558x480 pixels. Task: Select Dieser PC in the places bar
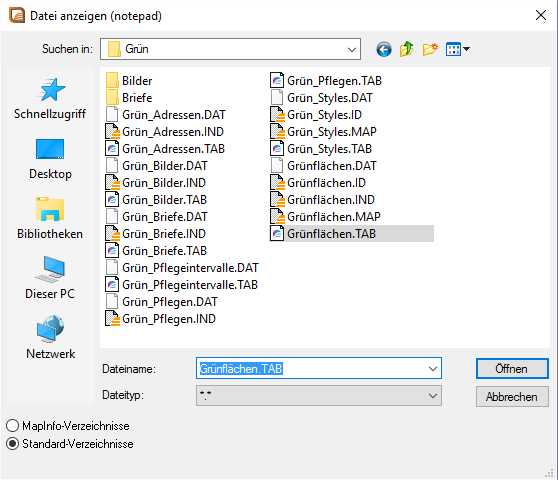pos(50,278)
